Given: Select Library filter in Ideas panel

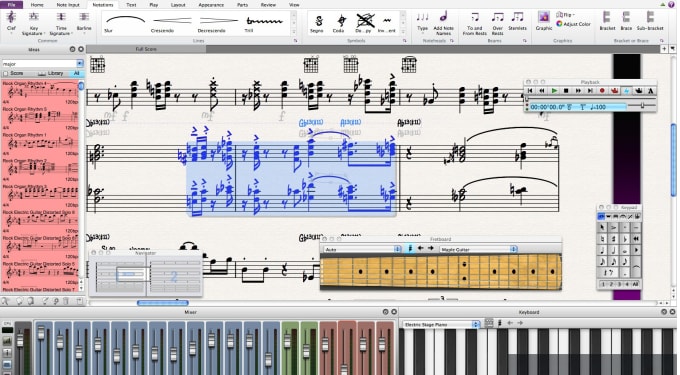Looking at the screenshot, I should (51, 73).
